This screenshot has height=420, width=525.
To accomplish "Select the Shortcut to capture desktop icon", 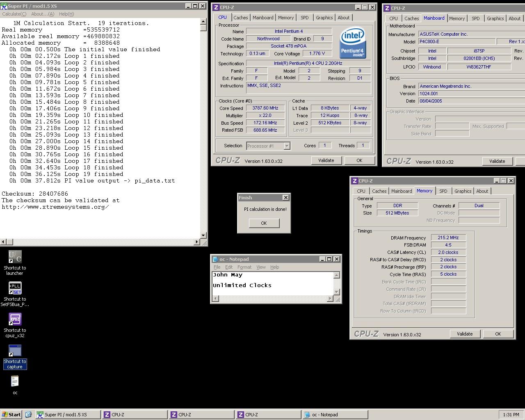I will point(15,356).
